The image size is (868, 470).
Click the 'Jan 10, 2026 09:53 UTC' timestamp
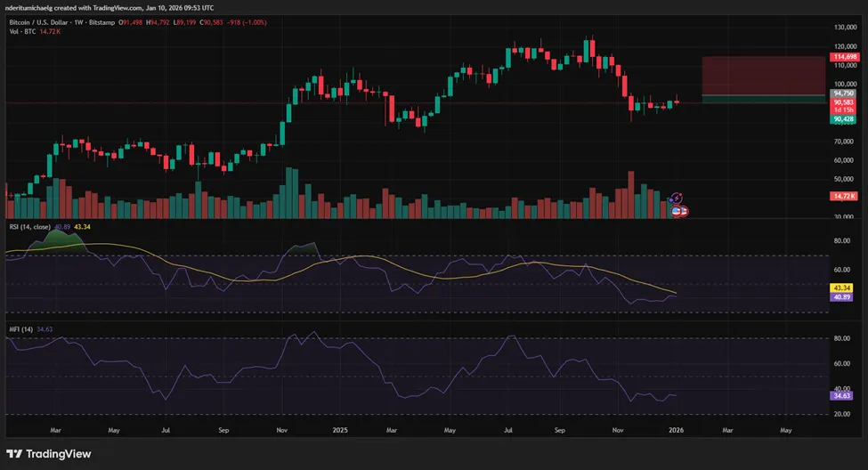pyautogui.click(x=179, y=8)
